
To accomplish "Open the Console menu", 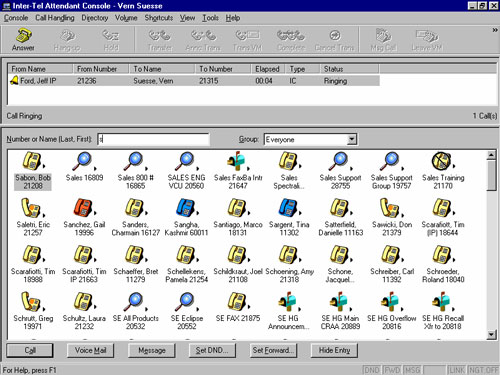I will [x=16, y=18].
